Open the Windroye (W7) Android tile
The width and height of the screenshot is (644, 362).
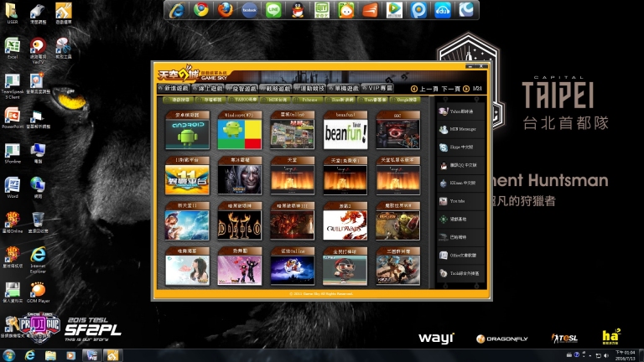click(240, 130)
